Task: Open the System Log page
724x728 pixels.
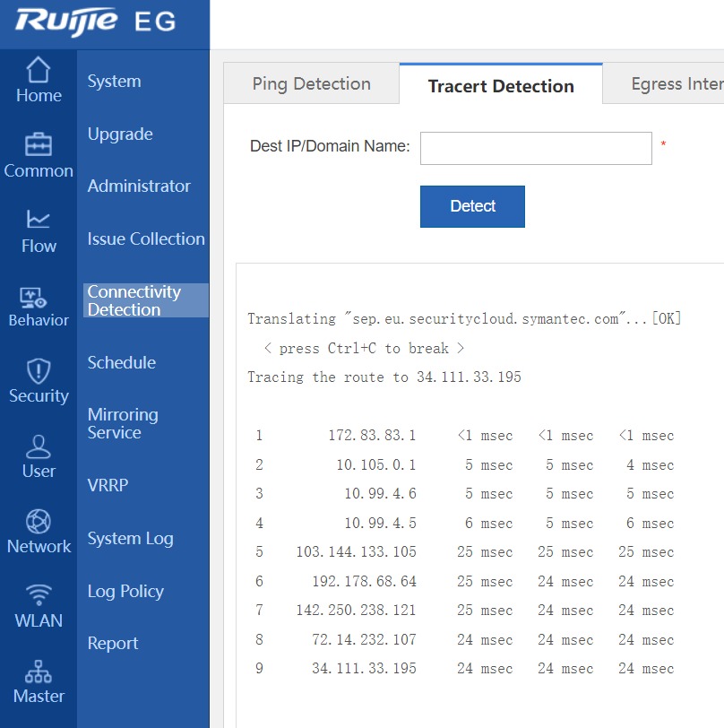Action: 130,539
